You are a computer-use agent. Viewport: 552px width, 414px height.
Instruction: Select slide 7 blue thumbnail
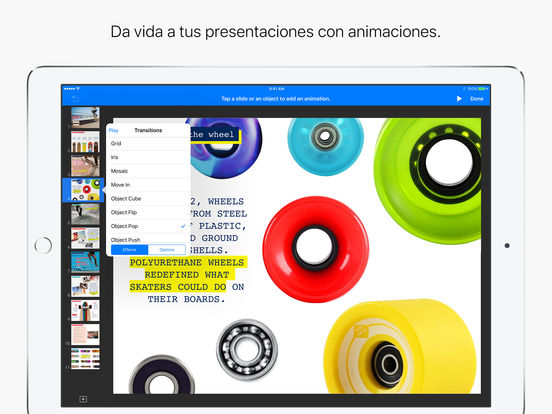click(x=85, y=262)
